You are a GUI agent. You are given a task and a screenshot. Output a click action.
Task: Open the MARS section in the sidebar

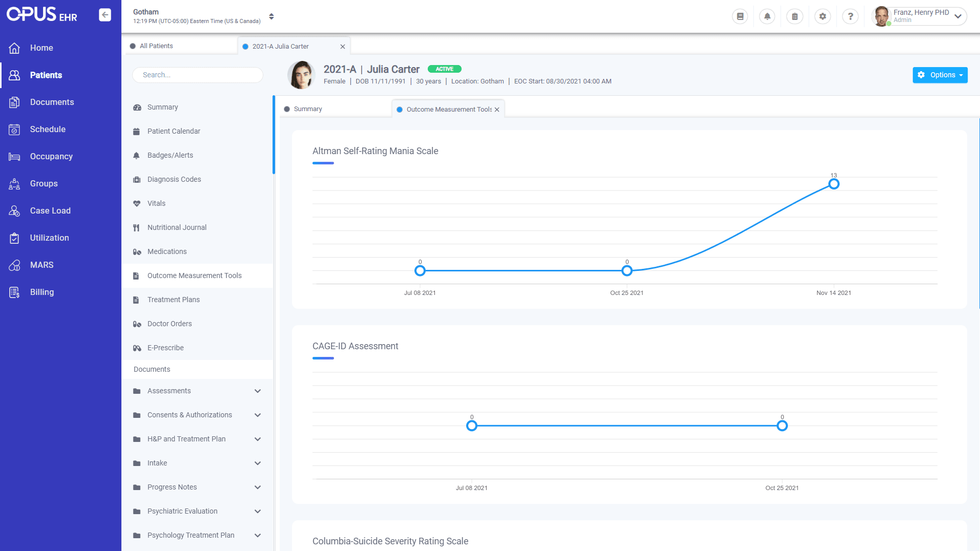[41, 265]
